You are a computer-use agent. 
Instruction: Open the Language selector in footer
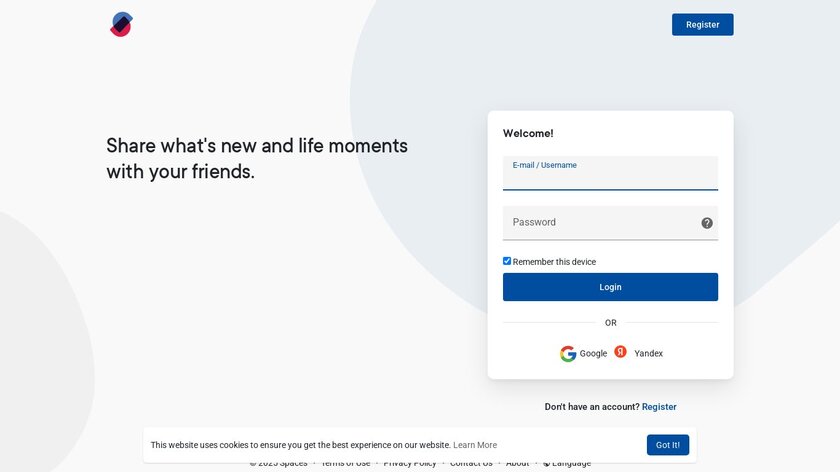tap(571, 464)
